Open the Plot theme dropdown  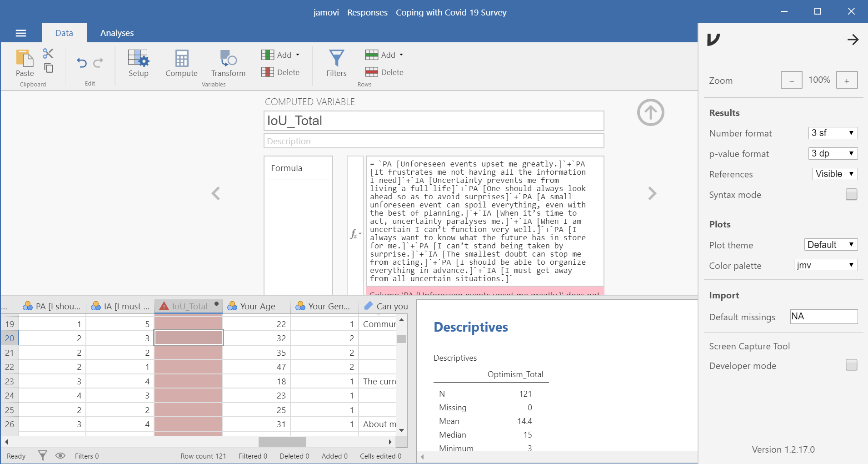(831, 245)
